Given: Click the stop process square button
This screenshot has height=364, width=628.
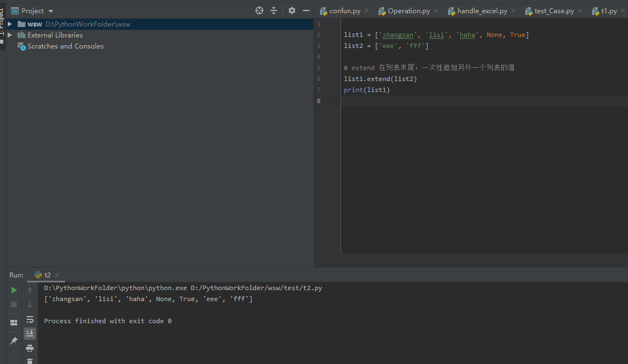Looking at the screenshot, I should pyautogui.click(x=14, y=305).
